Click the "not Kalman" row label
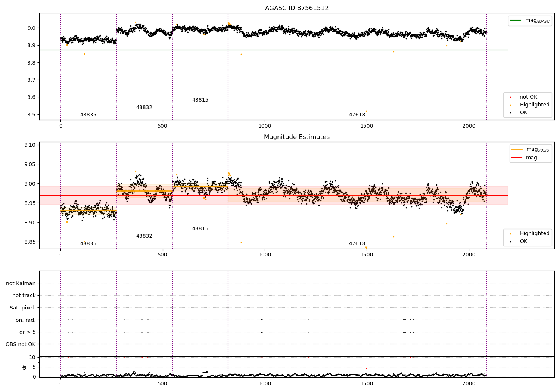This screenshot has width=560, height=392. (x=21, y=284)
